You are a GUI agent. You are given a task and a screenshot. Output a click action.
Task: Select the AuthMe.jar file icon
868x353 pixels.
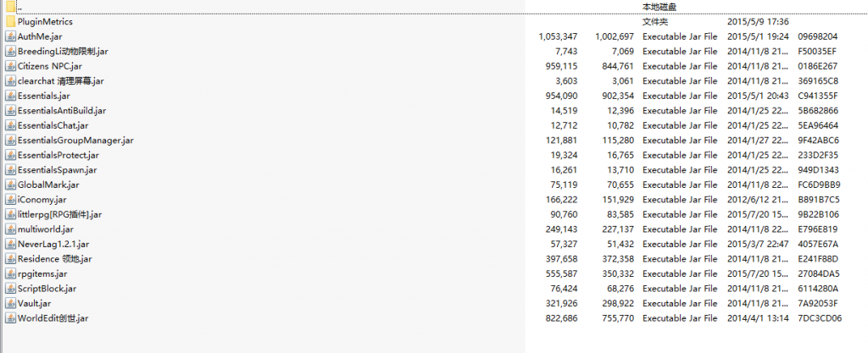[10, 36]
